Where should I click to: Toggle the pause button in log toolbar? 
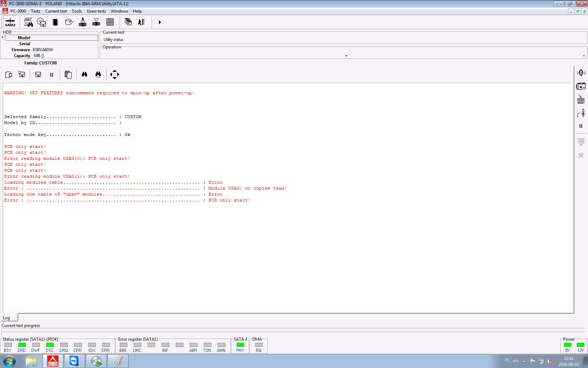[x=51, y=75]
